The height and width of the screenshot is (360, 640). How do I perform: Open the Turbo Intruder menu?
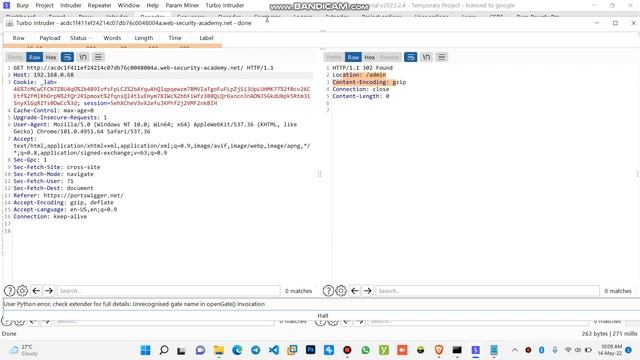224,5
